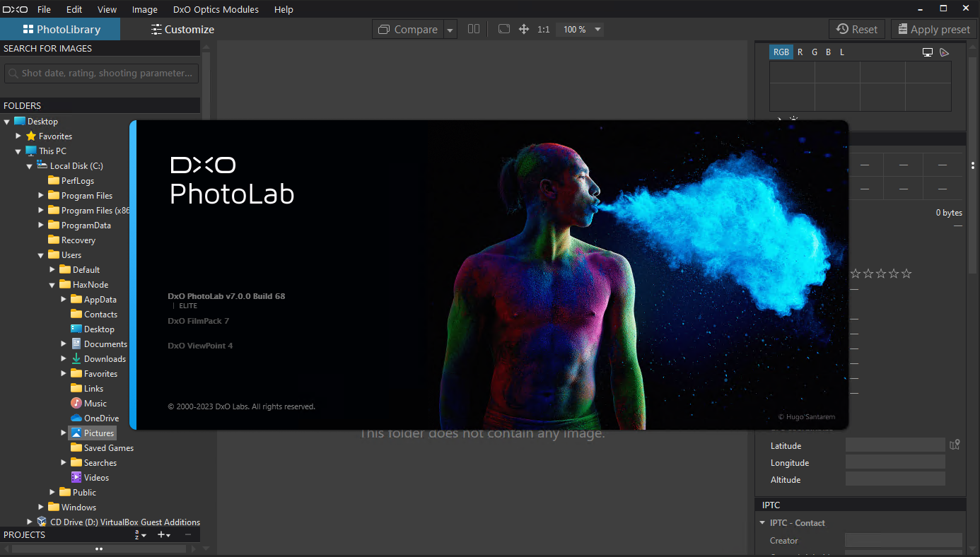Open the View menu
This screenshot has width=980, height=557.
107,9
